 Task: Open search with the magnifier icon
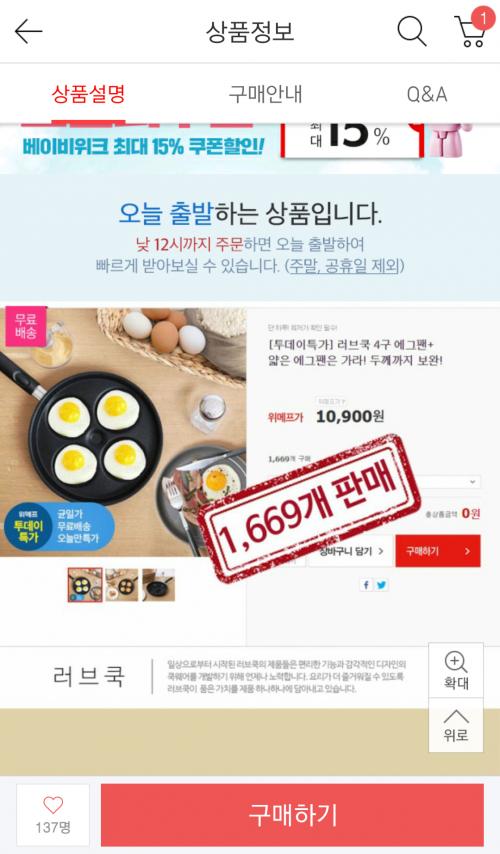coord(412,30)
